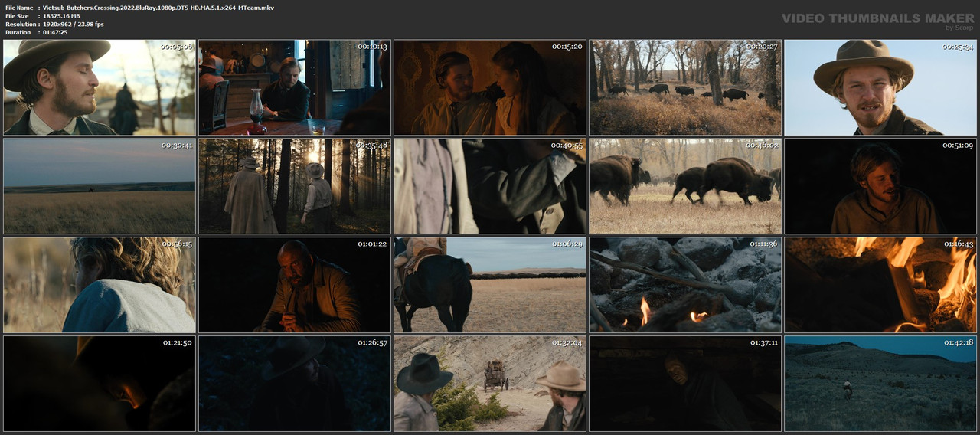
Task: Select the thumbnail stamped 01:01:22
Action: coord(295,285)
